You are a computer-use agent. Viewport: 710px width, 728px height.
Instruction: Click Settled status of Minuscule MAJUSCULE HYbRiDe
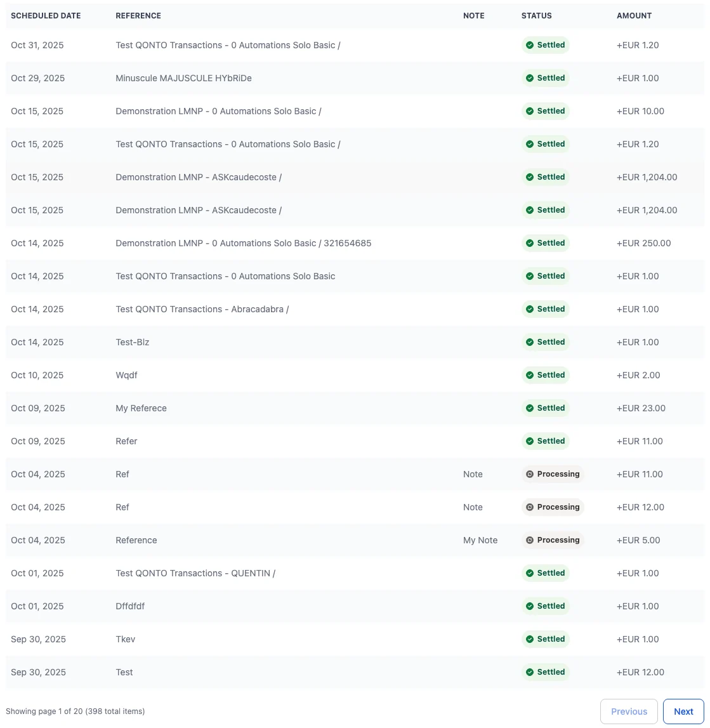(x=545, y=78)
